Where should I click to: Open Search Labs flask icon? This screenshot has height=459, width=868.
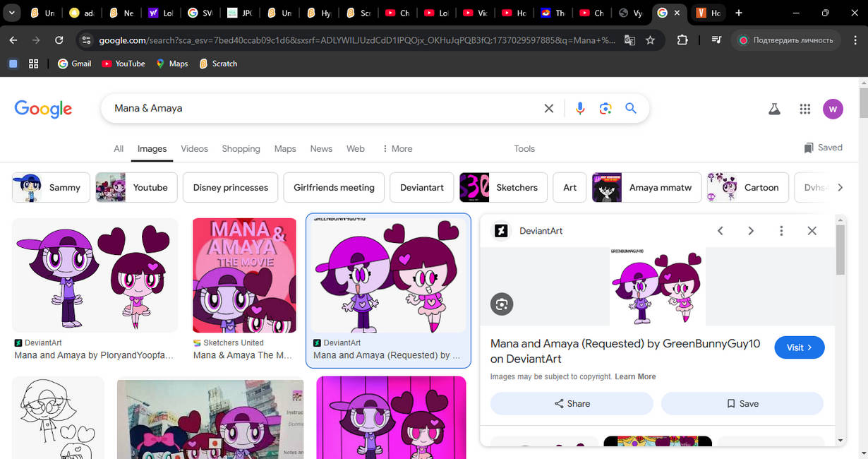[774, 109]
